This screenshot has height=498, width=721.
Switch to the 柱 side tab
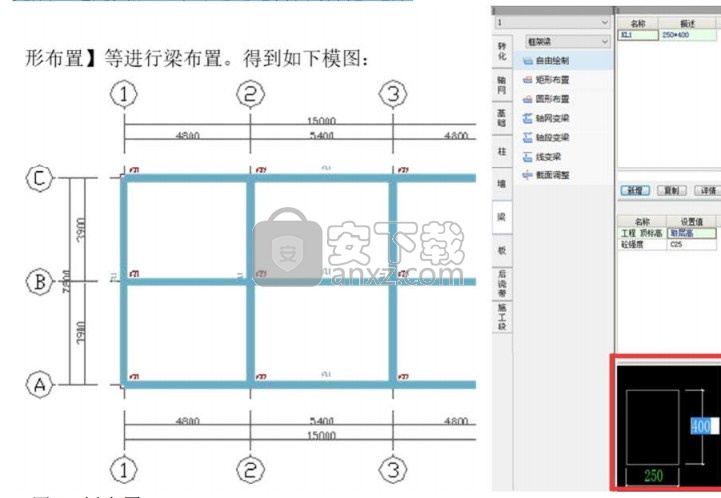pos(502,151)
